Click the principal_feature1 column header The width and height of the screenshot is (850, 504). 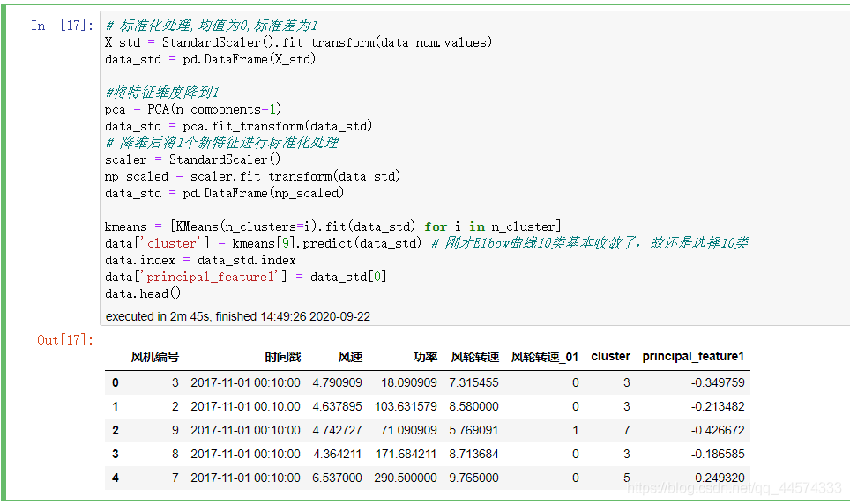(x=693, y=357)
